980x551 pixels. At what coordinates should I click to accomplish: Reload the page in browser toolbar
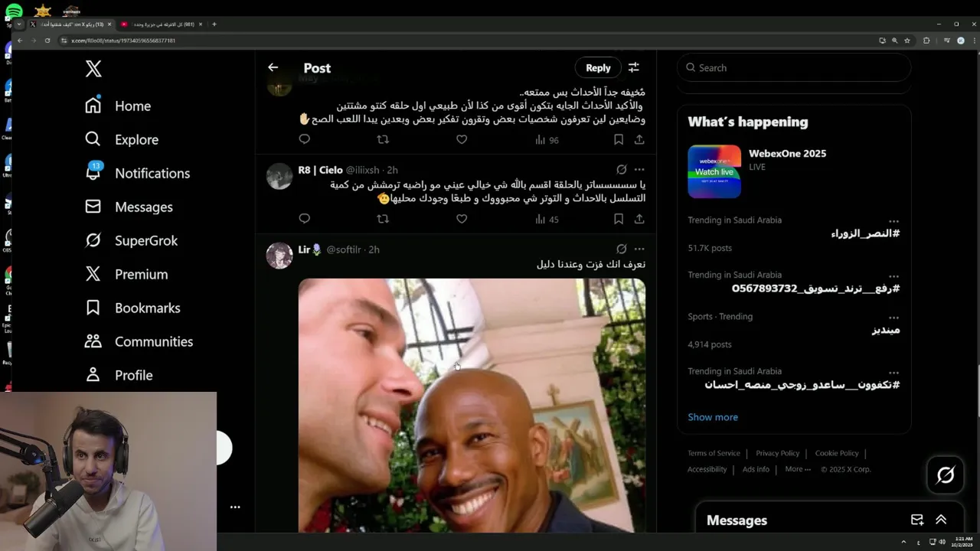pyautogui.click(x=47, y=41)
